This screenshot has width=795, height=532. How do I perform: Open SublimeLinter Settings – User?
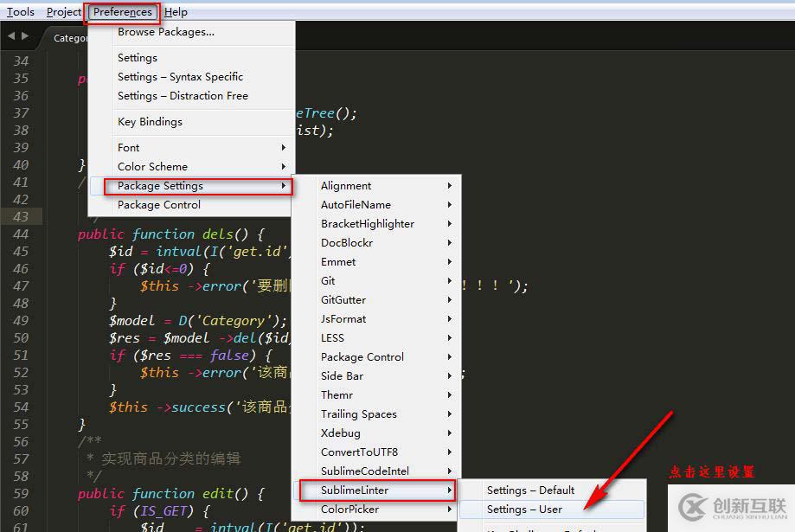[x=552, y=510]
